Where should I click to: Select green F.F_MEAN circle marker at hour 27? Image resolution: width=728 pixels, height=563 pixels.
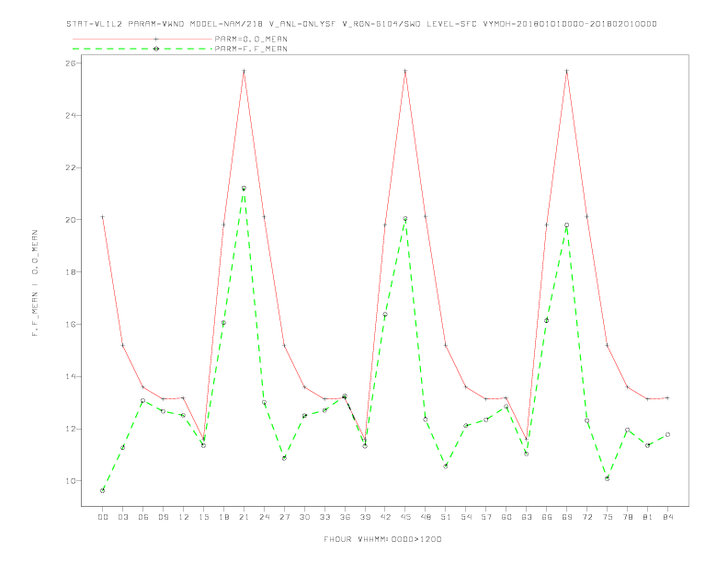coord(284,458)
